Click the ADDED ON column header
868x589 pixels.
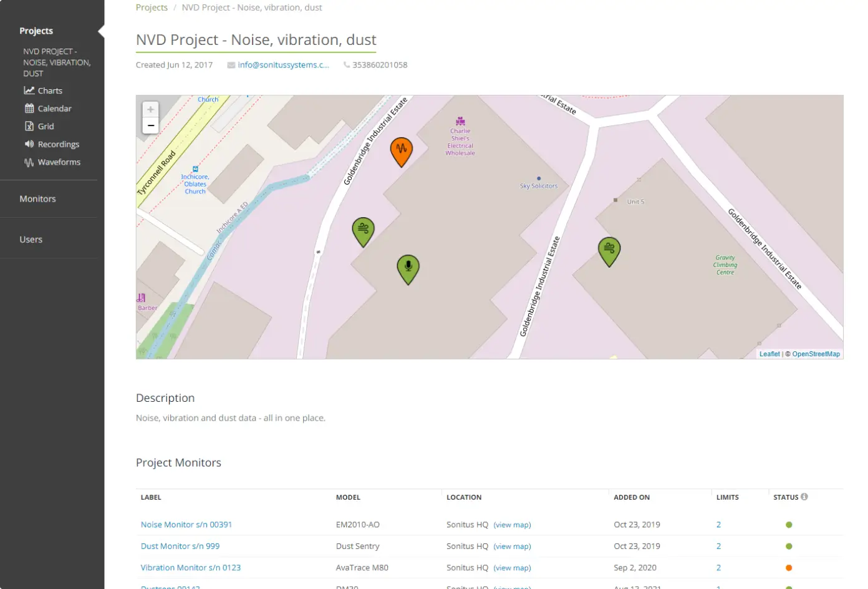(x=632, y=497)
